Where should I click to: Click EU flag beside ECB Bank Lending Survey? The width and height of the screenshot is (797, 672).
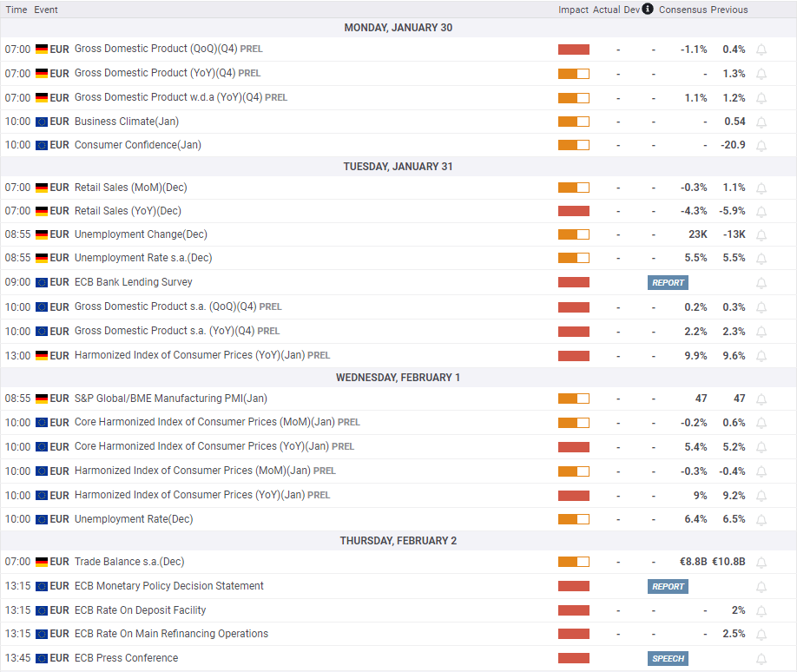pos(42,283)
